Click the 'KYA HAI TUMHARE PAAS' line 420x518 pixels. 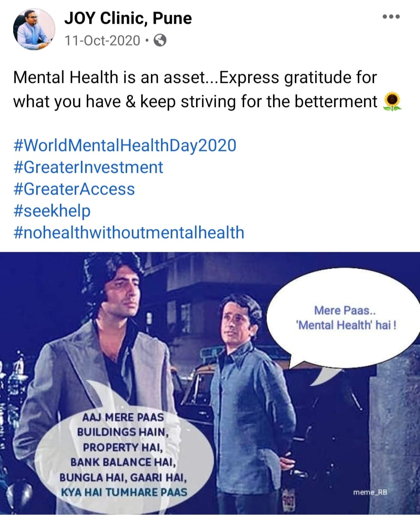pos(124,492)
